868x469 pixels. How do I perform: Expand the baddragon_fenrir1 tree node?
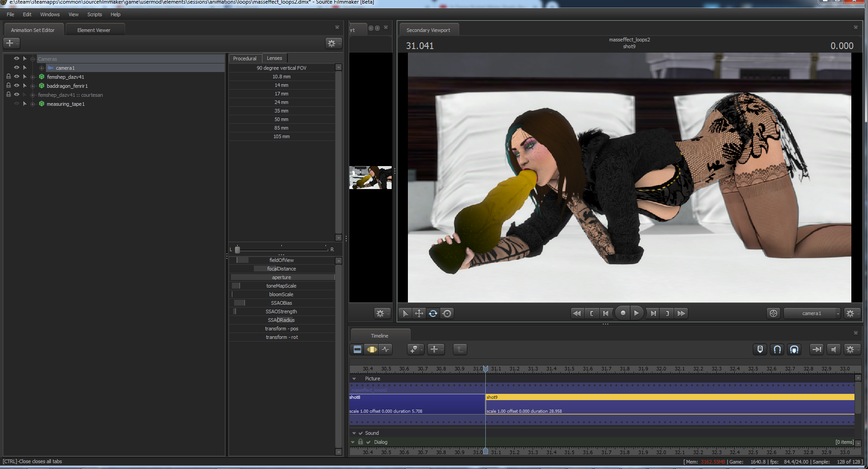tap(32, 86)
